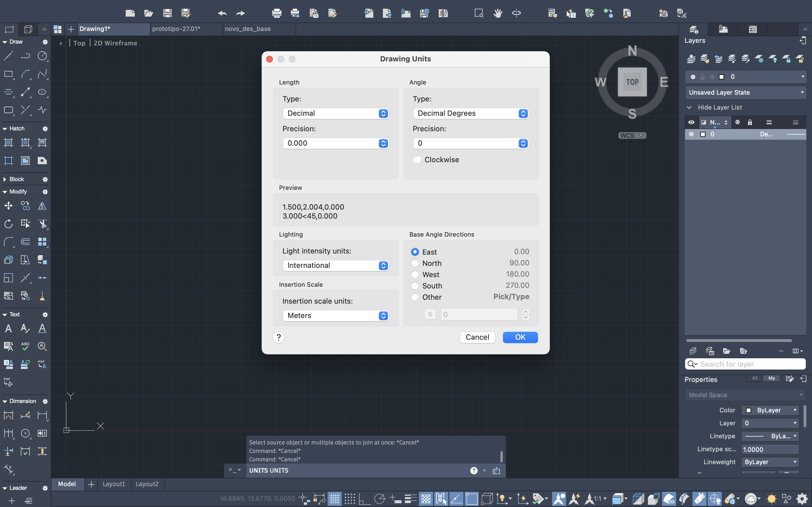Enable the Clockwise checkbox
This screenshot has width=812, height=507.
pyautogui.click(x=417, y=160)
